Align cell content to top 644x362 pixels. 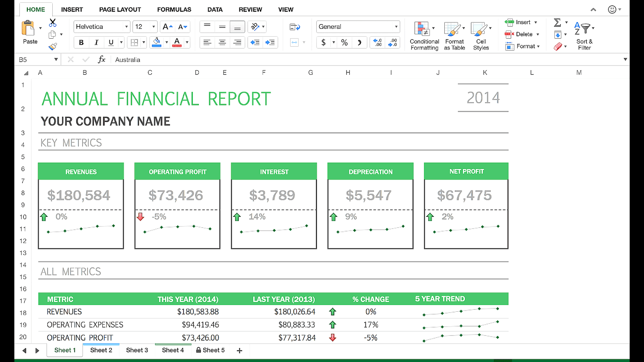pos(207,27)
